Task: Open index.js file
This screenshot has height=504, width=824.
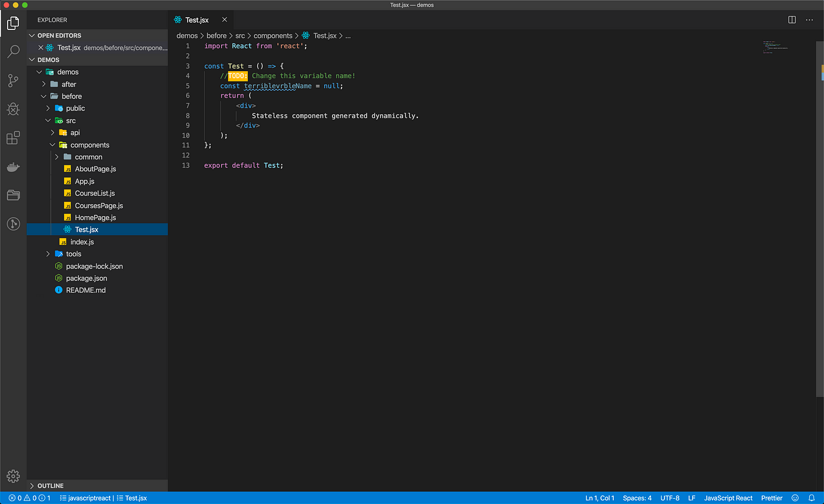Action: click(97, 242)
